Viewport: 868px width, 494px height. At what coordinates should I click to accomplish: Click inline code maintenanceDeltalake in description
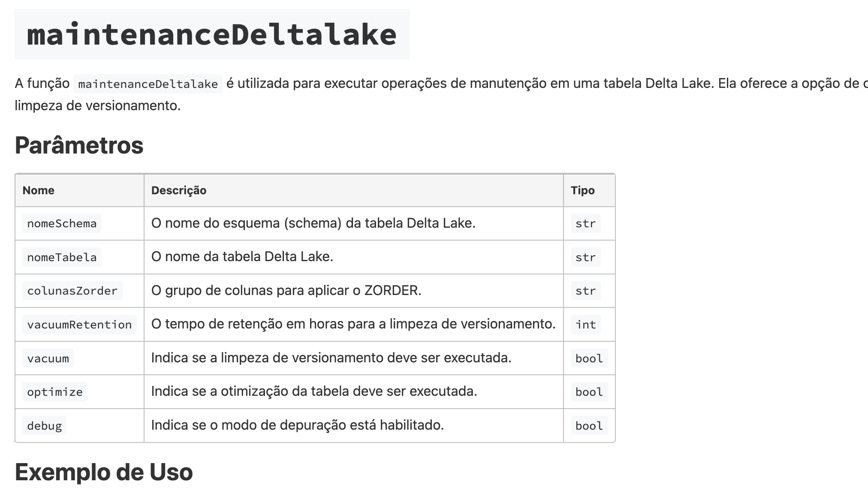[148, 84]
